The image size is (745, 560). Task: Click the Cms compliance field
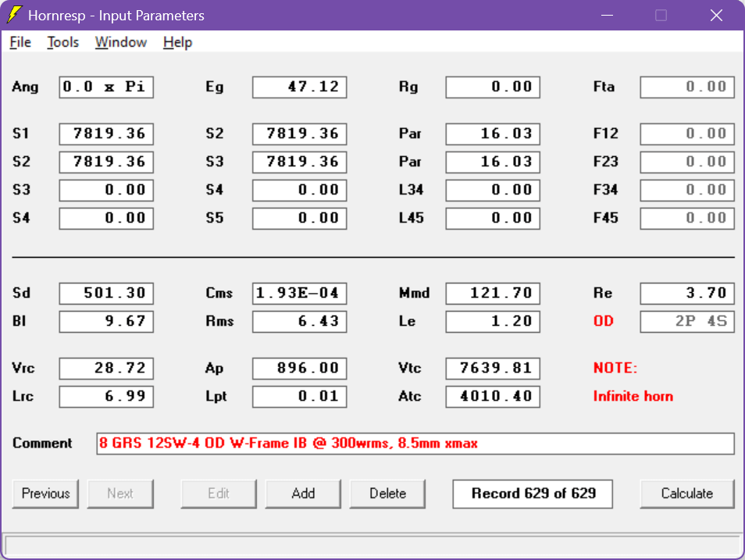pos(300,293)
